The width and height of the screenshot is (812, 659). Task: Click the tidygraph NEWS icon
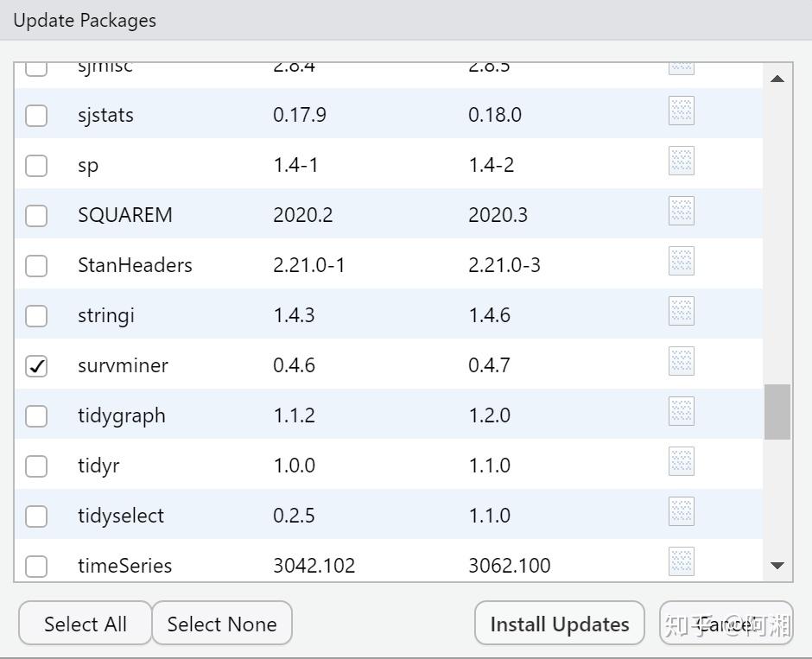681,412
